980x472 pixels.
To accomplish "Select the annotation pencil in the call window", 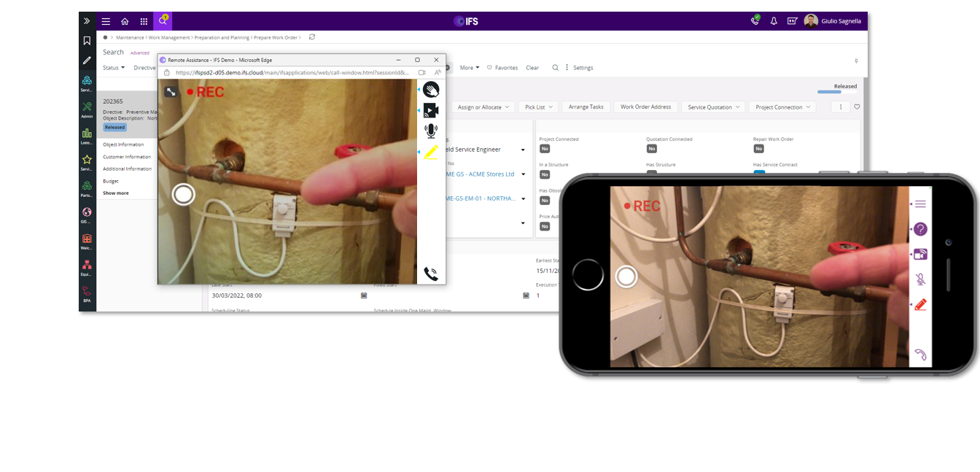I will click(430, 152).
